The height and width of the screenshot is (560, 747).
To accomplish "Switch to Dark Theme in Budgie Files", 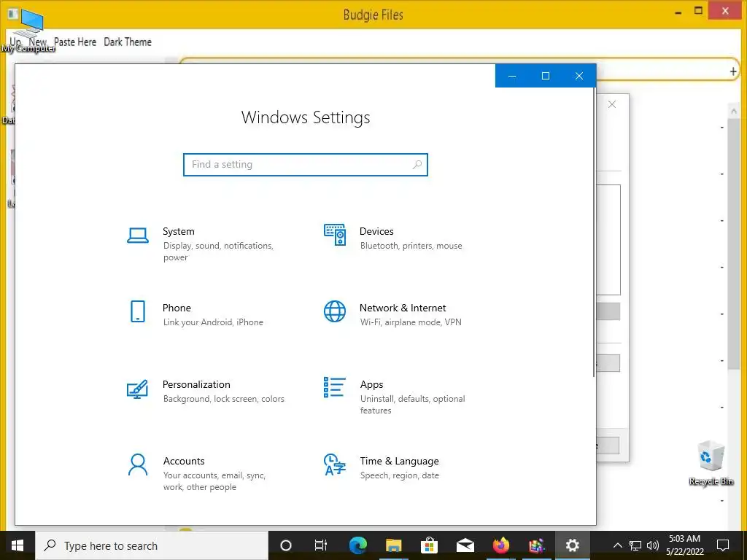I will pos(128,42).
